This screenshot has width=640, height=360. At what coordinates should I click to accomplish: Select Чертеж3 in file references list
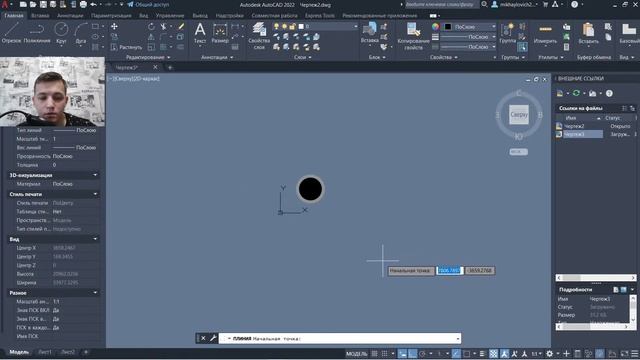click(x=582, y=134)
